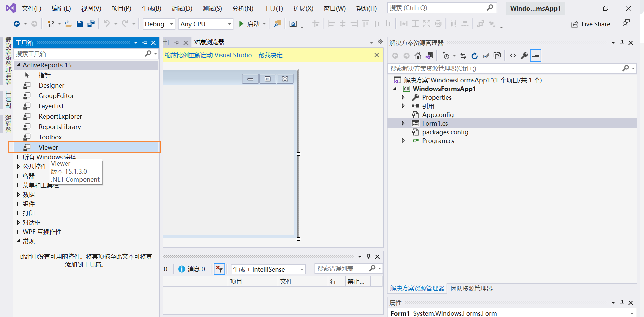This screenshot has width=644, height=317.
Task: Click the Collapse All icon in Solution Explorer
Action: (x=486, y=56)
